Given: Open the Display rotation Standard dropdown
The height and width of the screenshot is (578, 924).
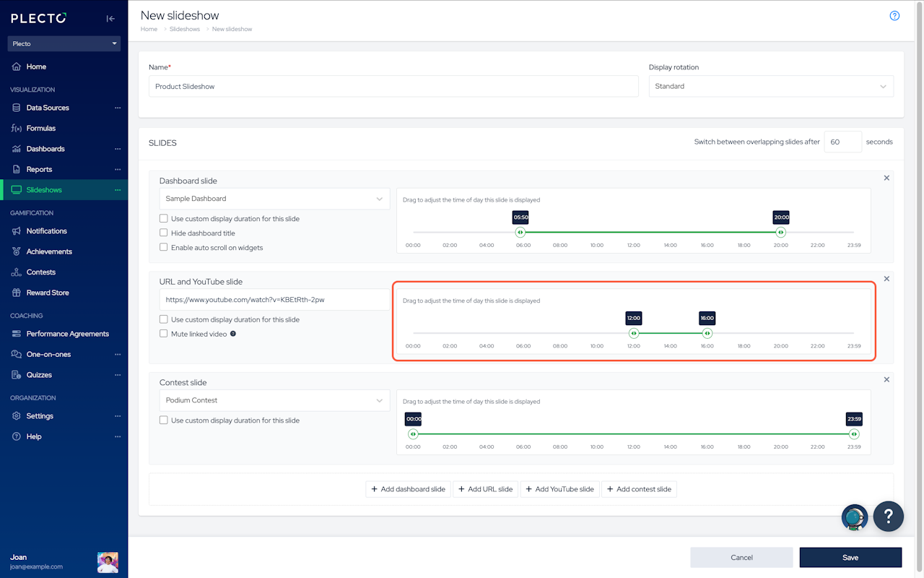Looking at the screenshot, I should 770,86.
